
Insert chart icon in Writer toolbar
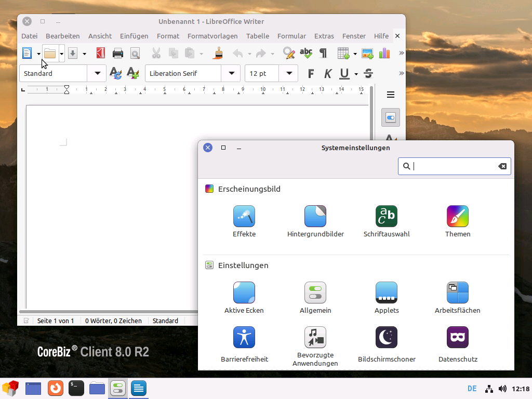click(x=384, y=54)
